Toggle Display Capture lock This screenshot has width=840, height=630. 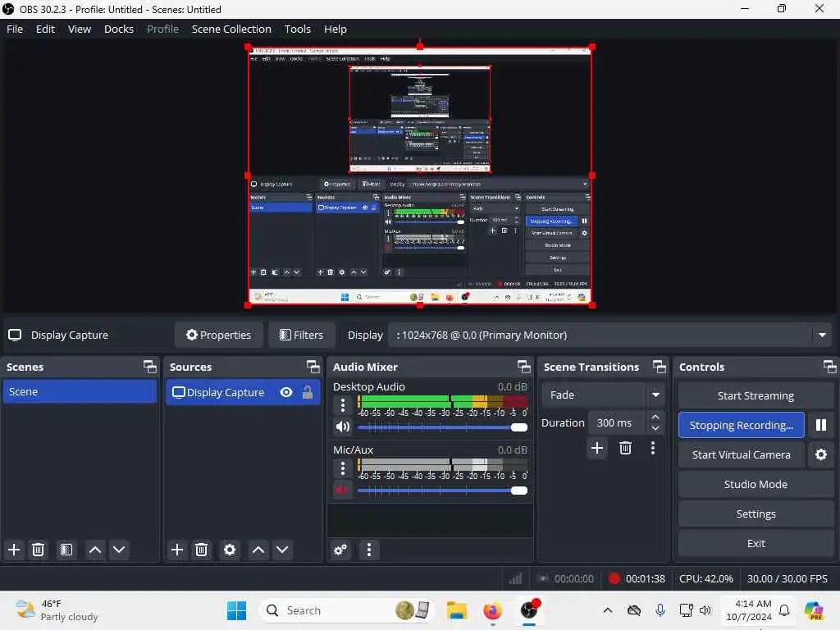308,392
